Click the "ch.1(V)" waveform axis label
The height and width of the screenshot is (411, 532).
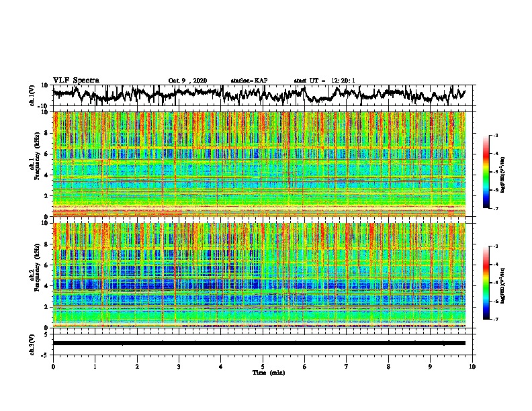pyautogui.click(x=33, y=95)
